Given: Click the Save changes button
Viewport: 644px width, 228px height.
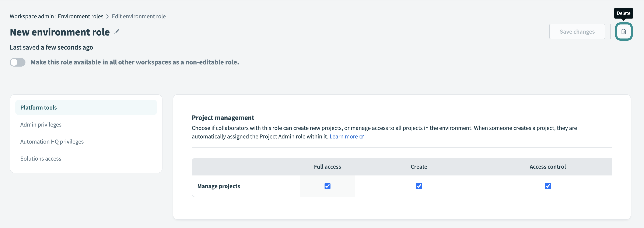Looking at the screenshot, I should (577, 31).
